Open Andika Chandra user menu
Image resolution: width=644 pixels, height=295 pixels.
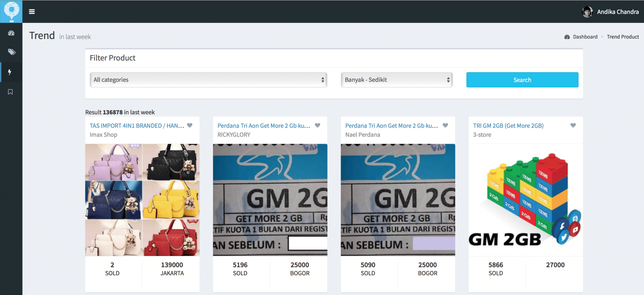click(x=611, y=12)
